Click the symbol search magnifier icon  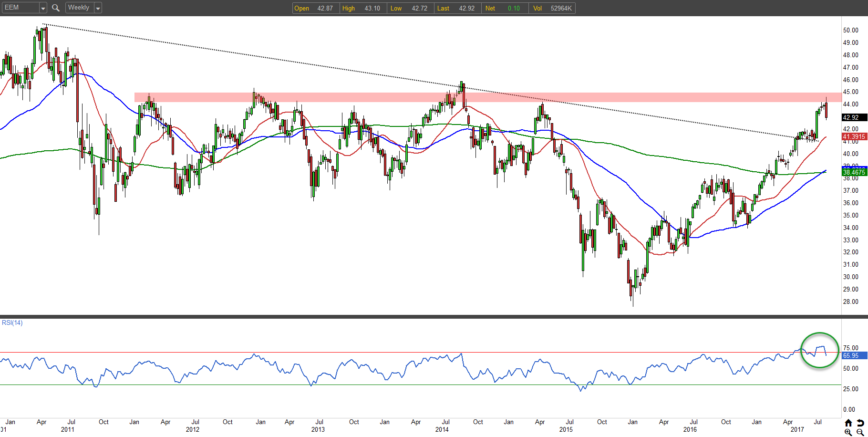coord(56,8)
